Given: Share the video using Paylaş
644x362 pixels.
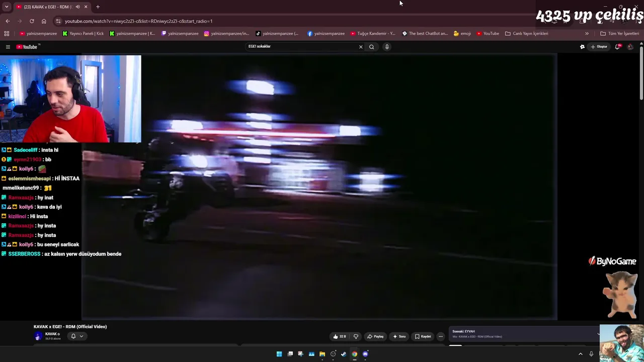Looking at the screenshot, I should click(375, 336).
